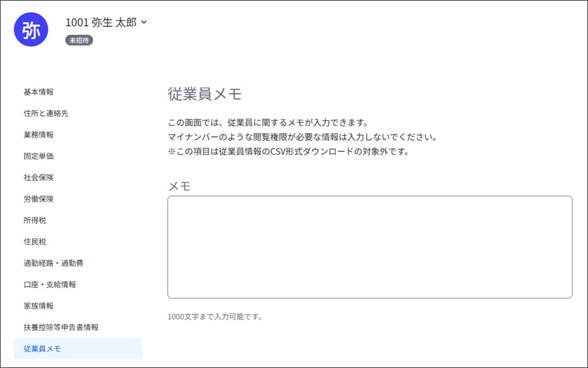
Task: Click the employee name 1001 弥生 太郎
Action: [x=101, y=22]
